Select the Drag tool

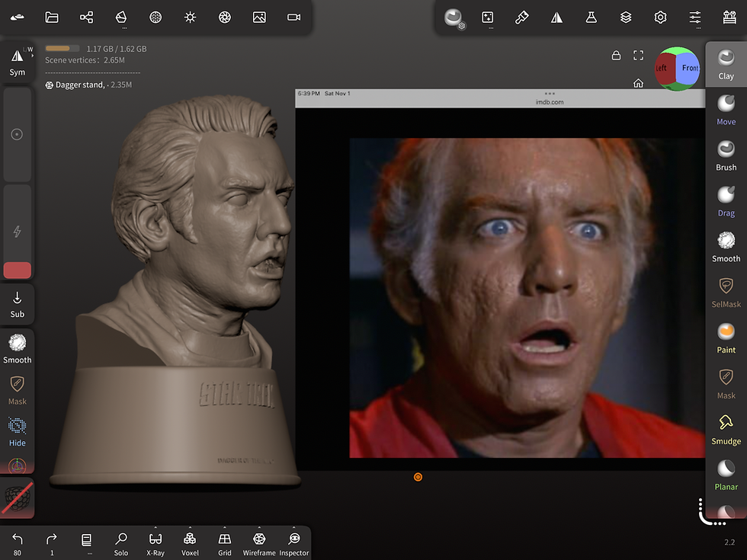[x=726, y=201]
